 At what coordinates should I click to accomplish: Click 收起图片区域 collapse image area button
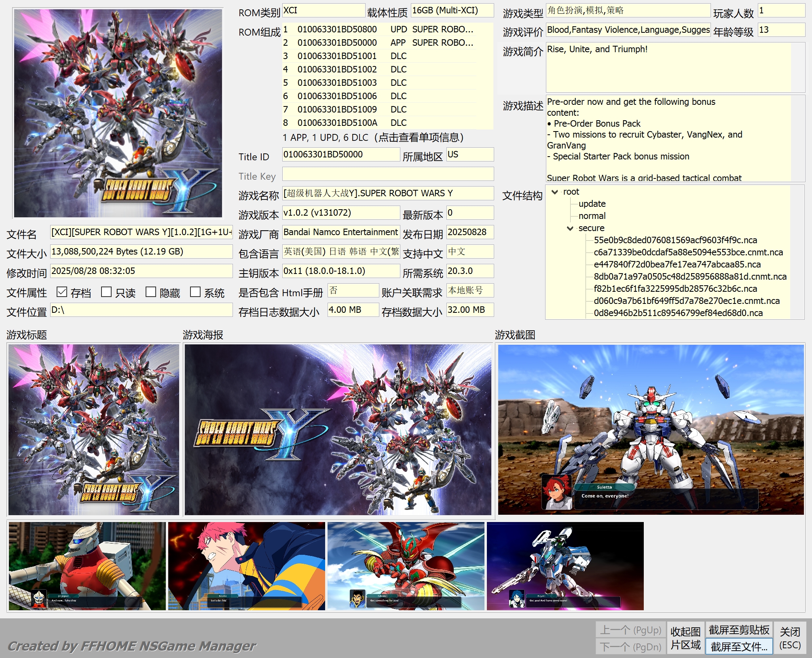click(x=685, y=638)
